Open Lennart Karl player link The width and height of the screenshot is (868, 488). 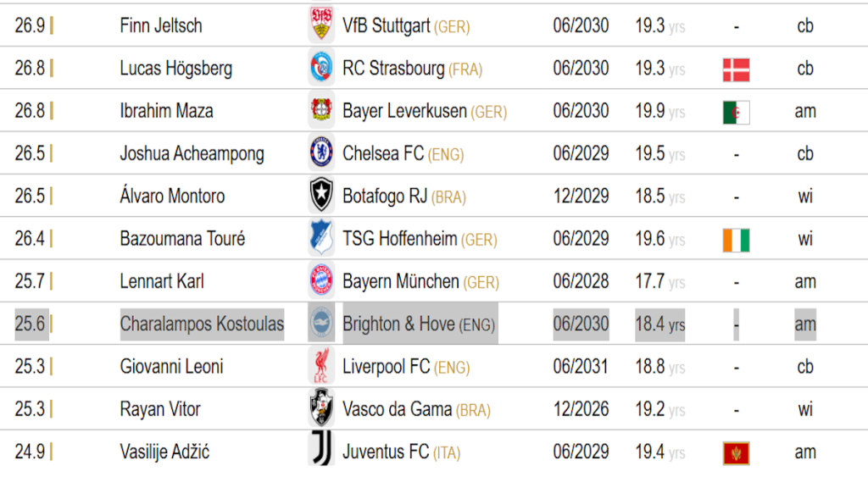click(162, 281)
